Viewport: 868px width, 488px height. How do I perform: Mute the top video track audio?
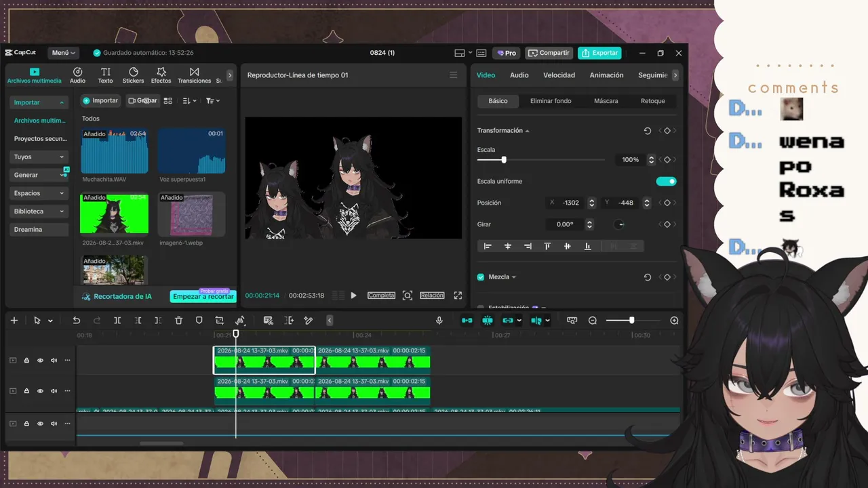pyautogui.click(x=54, y=361)
